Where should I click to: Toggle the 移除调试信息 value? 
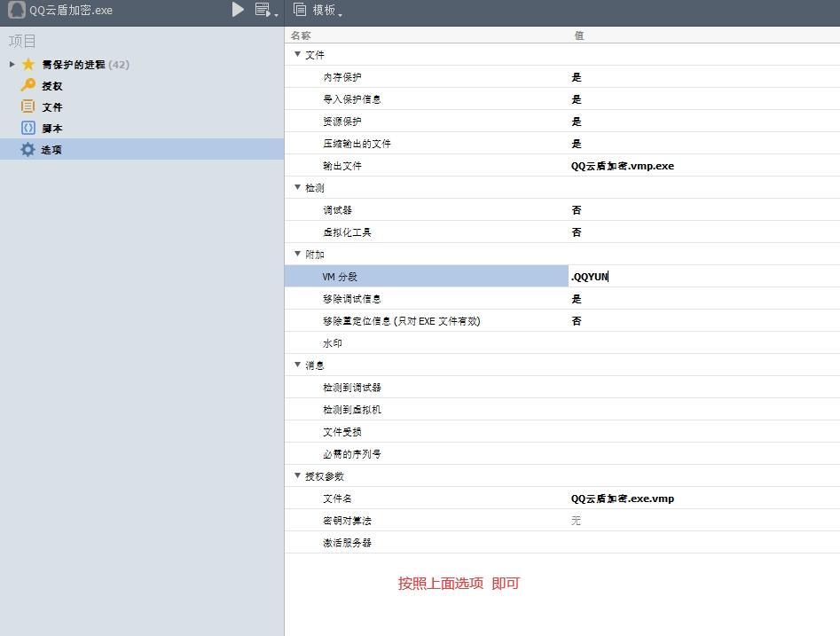(577, 299)
